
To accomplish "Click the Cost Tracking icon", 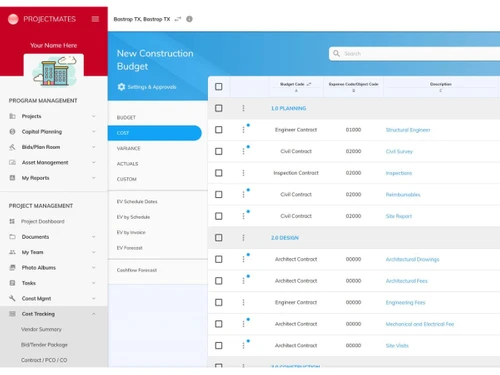I will point(12,314).
